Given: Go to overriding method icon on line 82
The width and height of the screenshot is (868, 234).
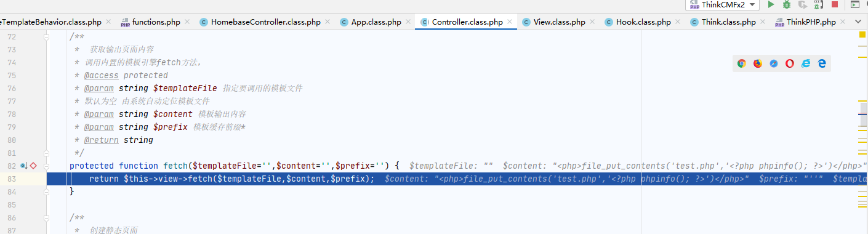Looking at the screenshot, I should 24,166.
